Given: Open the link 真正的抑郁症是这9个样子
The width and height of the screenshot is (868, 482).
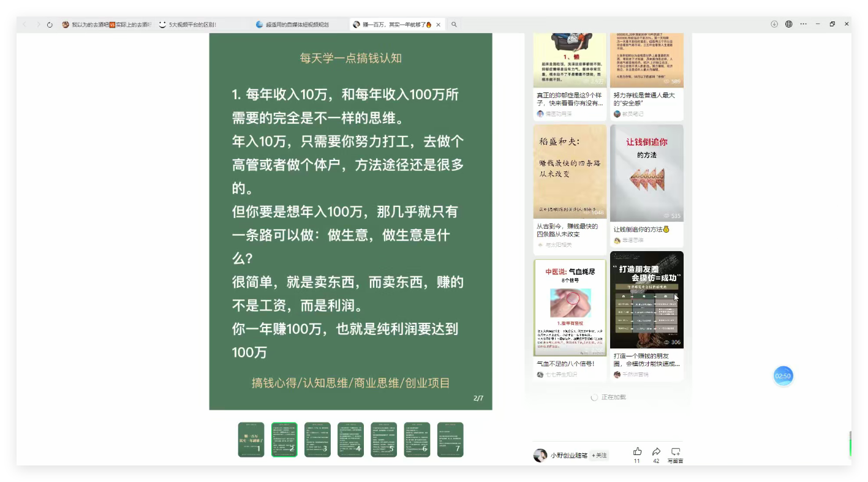Looking at the screenshot, I should [570, 99].
